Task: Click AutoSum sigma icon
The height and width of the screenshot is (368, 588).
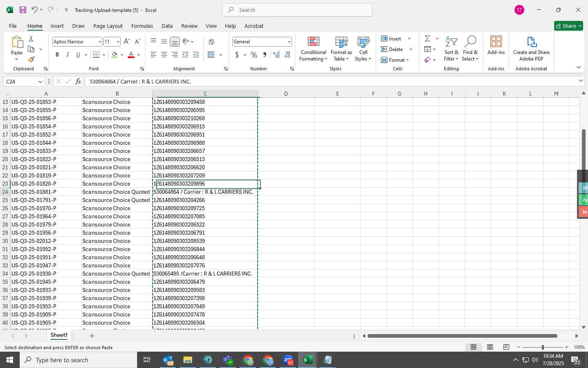Action: [x=428, y=39]
